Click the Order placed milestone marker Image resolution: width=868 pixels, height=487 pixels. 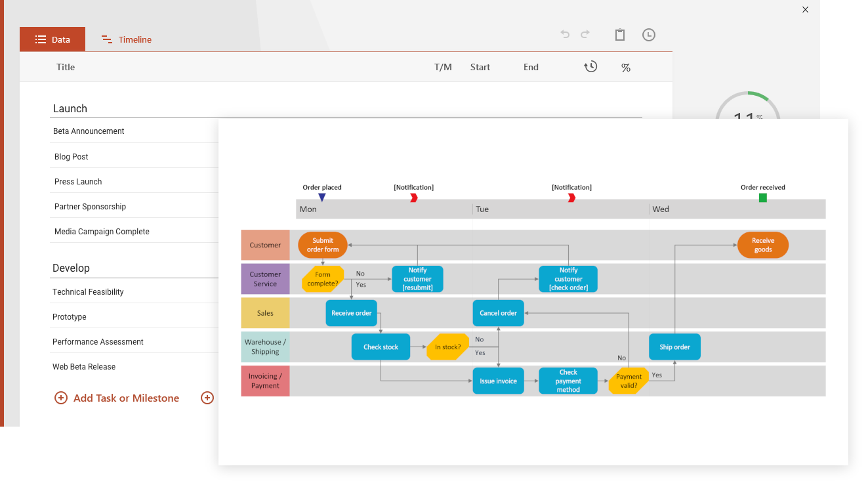tap(322, 196)
